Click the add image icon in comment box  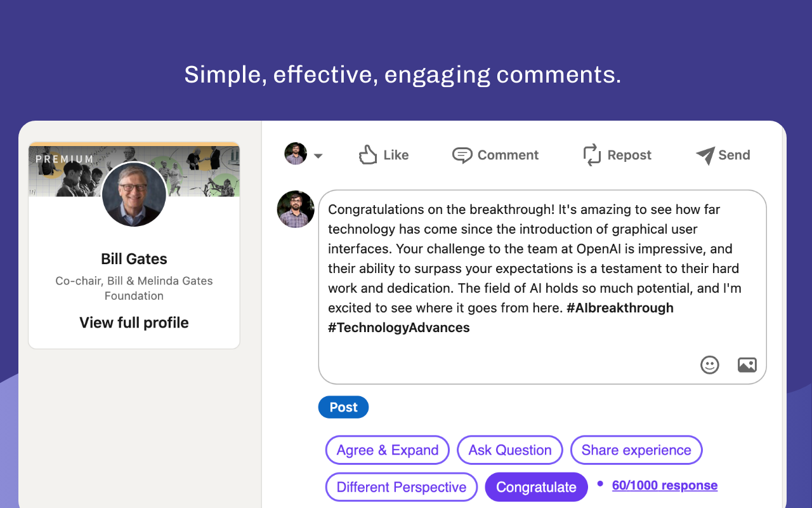(747, 364)
